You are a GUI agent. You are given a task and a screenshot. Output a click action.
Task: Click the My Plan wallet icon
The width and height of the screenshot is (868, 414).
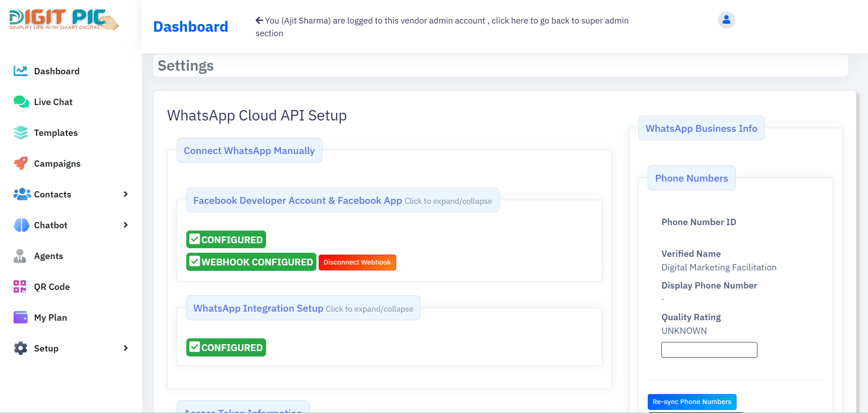point(20,318)
